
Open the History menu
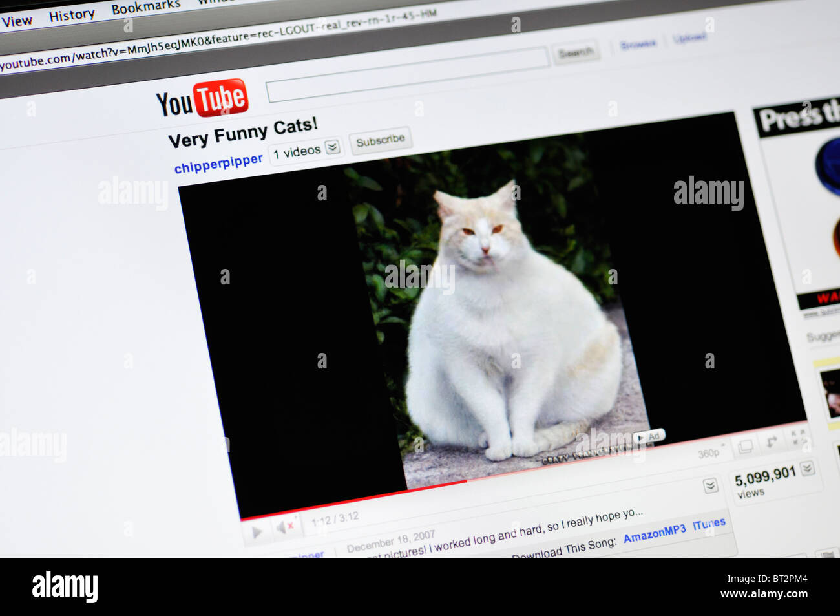tap(72, 15)
